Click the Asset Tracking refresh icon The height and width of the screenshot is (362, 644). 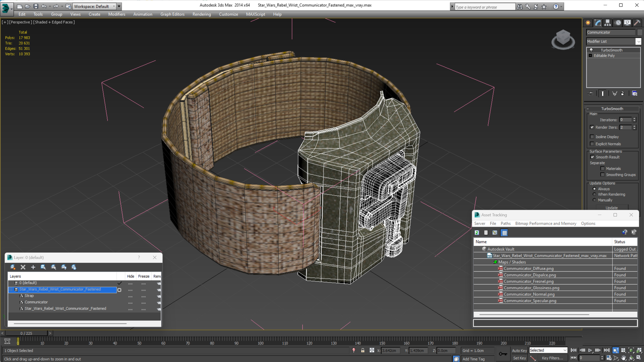coord(477,233)
